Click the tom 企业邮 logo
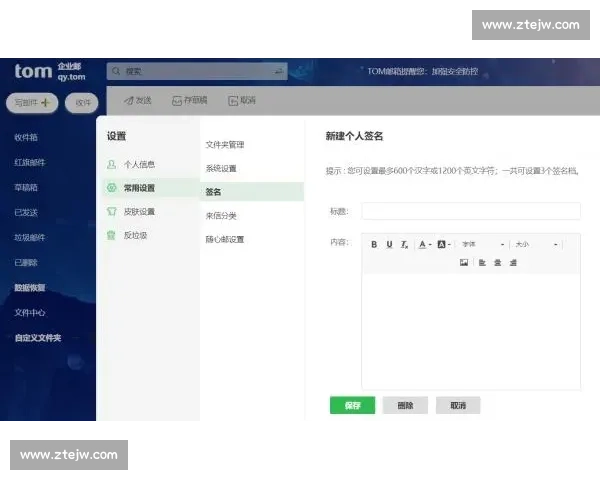 50,71
